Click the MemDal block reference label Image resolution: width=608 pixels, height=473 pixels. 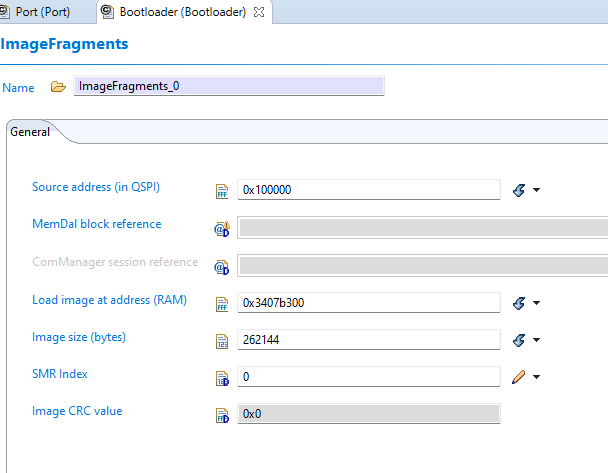click(97, 224)
